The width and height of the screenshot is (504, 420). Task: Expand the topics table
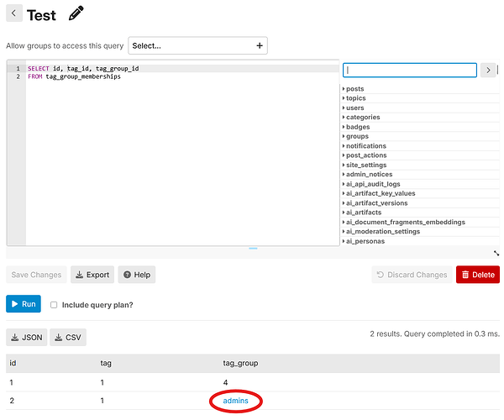click(x=354, y=98)
